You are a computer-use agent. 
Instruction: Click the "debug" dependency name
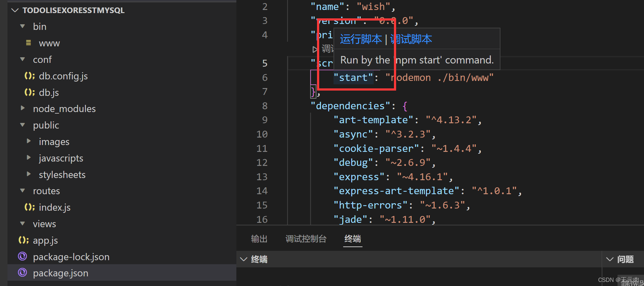tap(353, 162)
